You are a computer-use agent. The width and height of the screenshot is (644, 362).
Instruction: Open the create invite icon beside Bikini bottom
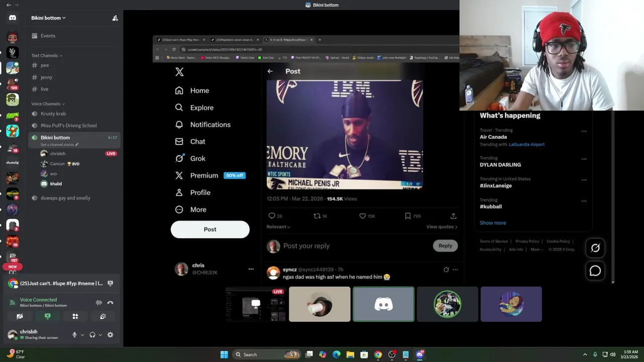(x=115, y=18)
